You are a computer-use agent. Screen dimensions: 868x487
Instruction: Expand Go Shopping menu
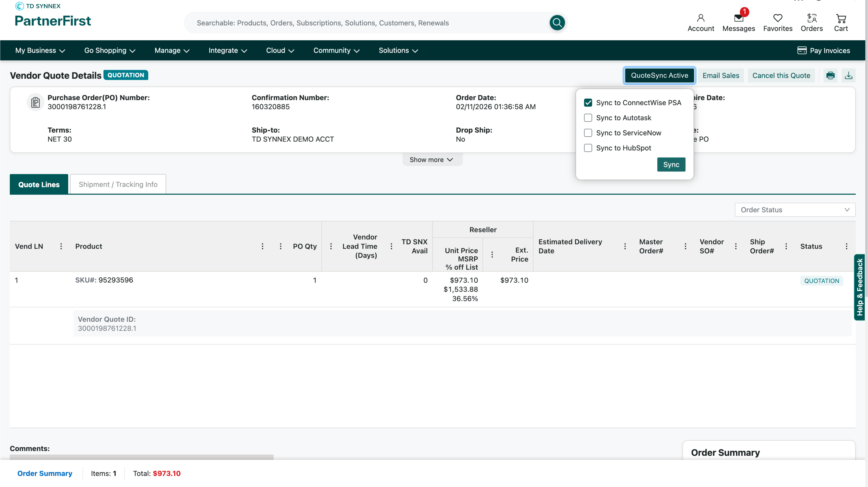click(x=110, y=50)
